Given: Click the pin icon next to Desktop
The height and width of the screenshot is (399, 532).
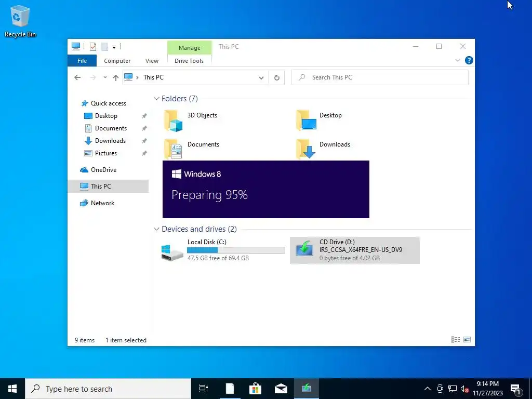Looking at the screenshot, I should [144, 116].
